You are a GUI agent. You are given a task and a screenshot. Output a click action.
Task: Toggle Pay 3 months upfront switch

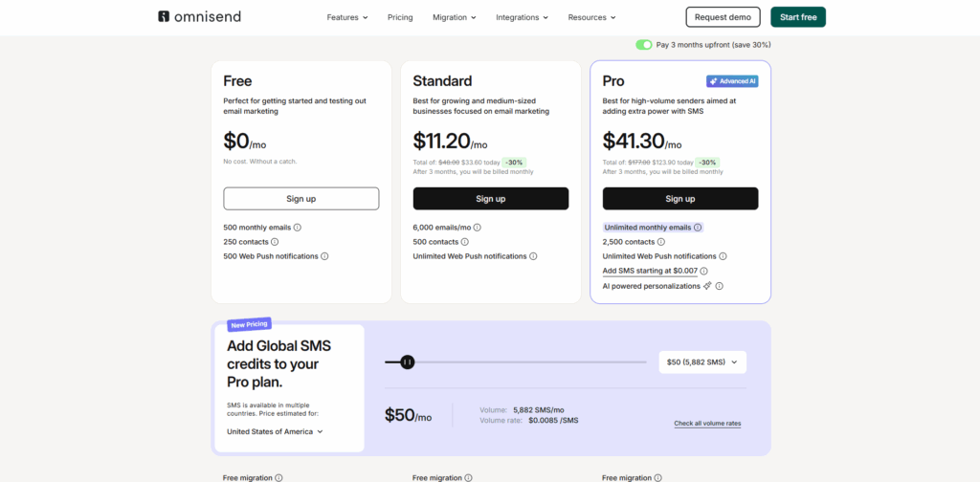click(644, 45)
